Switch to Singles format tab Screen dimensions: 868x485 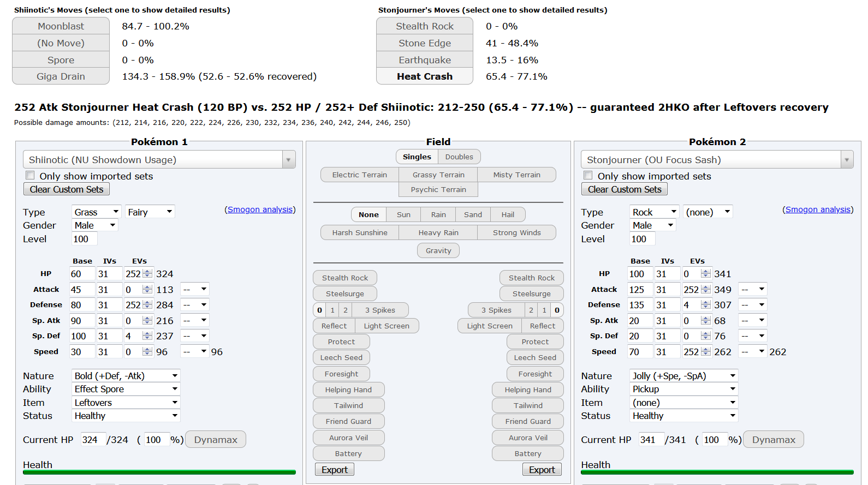click(x=417, y=157)
